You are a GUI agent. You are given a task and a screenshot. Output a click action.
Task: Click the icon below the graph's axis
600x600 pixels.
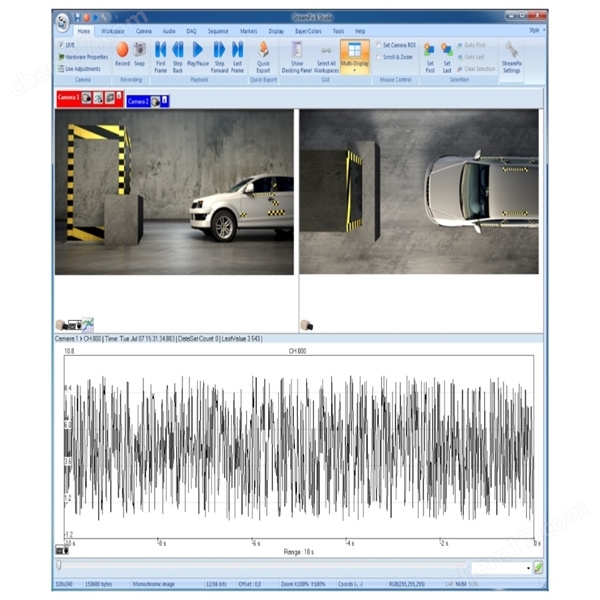point(62,551)
